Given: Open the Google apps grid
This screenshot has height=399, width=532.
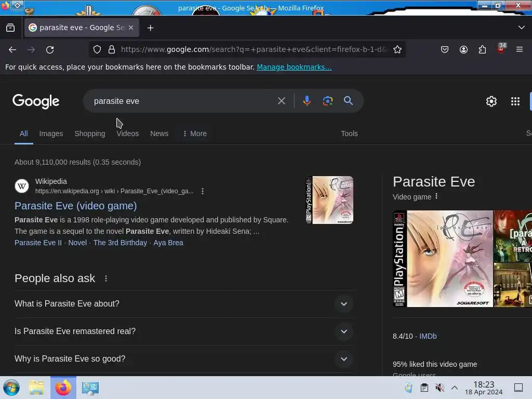Looking at the screenshot, I should pos(515,101).
